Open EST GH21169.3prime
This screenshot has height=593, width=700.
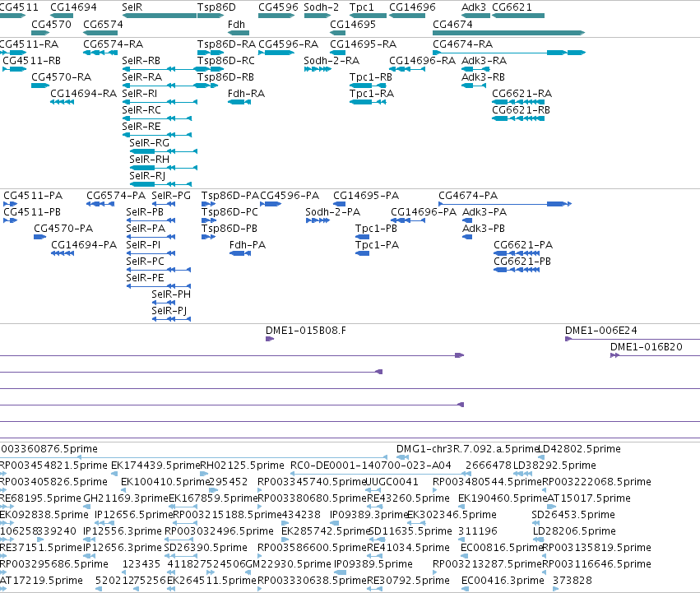87,507
